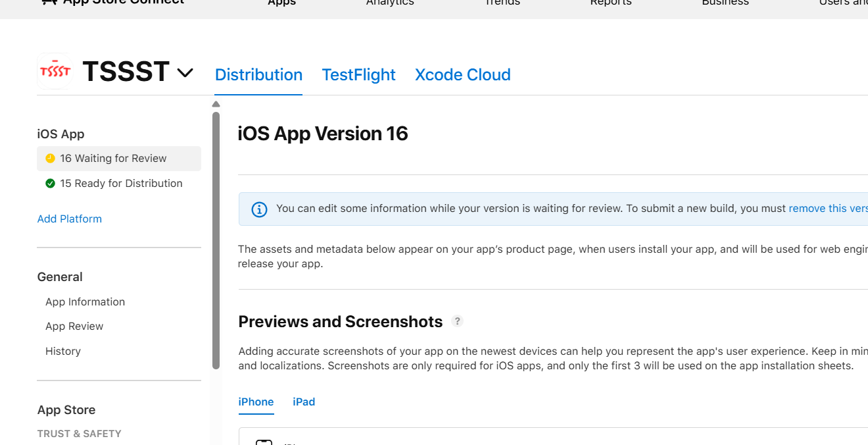Click the green Ready for Distribution checkmark icon

(x=50, y=184)
